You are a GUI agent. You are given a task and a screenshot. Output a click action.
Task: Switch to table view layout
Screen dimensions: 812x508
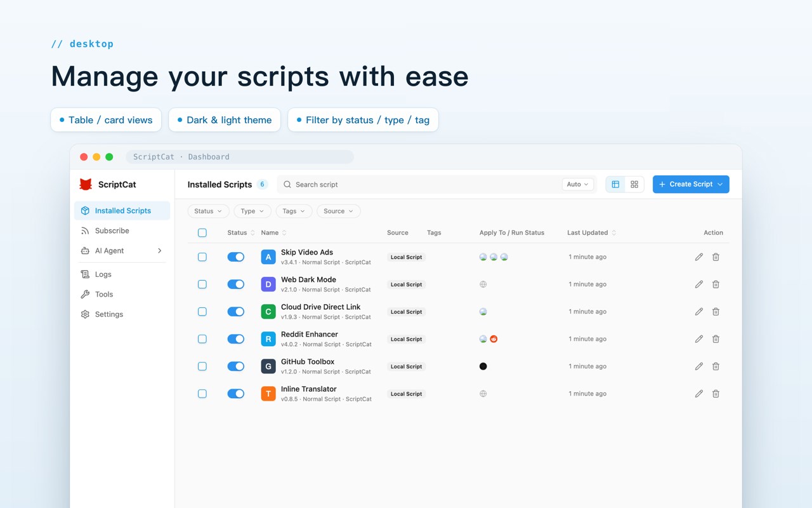pyautogui.click(x=615, y=184)
